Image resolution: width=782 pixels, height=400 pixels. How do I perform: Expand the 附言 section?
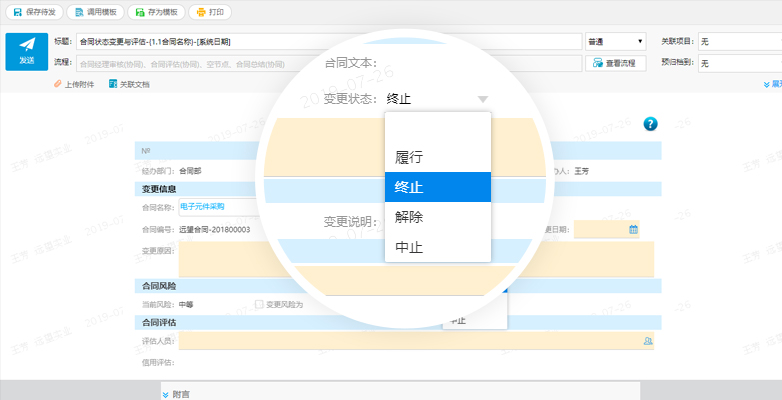tap(176, 394)
